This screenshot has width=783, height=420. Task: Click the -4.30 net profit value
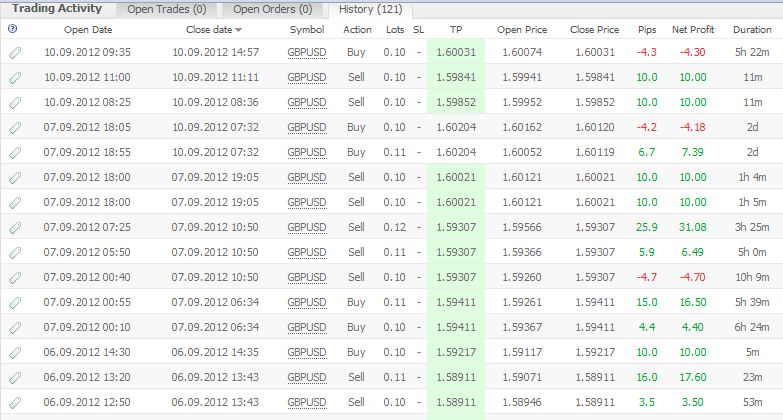pyautogui.click(x=693, y=52)
